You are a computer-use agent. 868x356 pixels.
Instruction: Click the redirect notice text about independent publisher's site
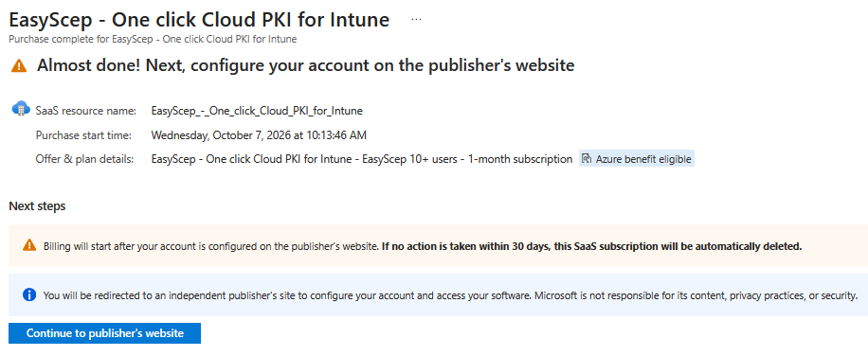pyautogui.click(x=451, y=295)
